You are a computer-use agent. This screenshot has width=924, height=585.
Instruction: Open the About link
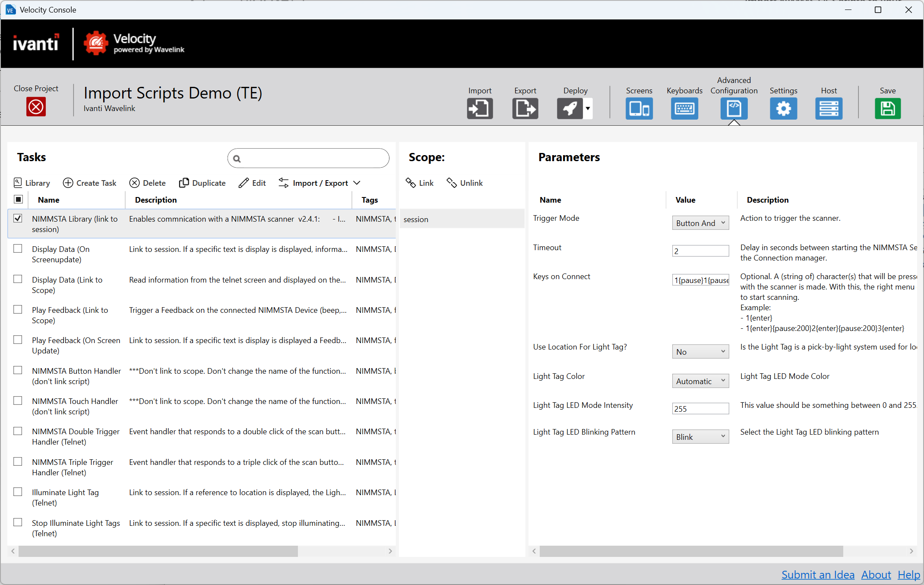(x=876, y=575)
